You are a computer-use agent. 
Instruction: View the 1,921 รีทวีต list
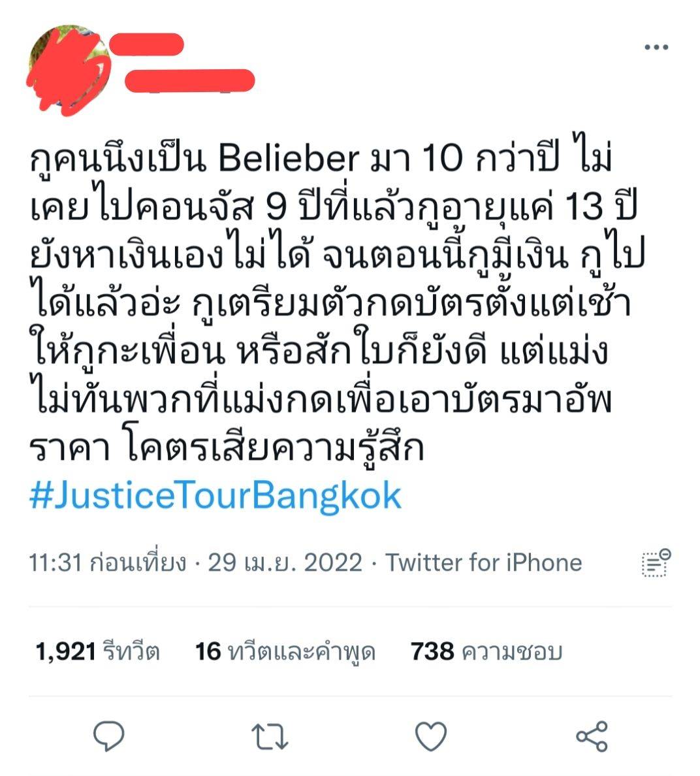click(x=97, y=651)
